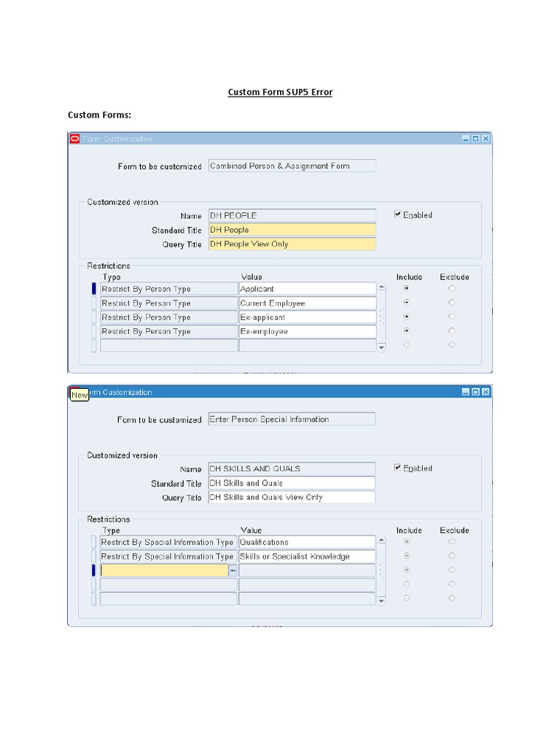Click the Qualifications value field

point(307,542)
